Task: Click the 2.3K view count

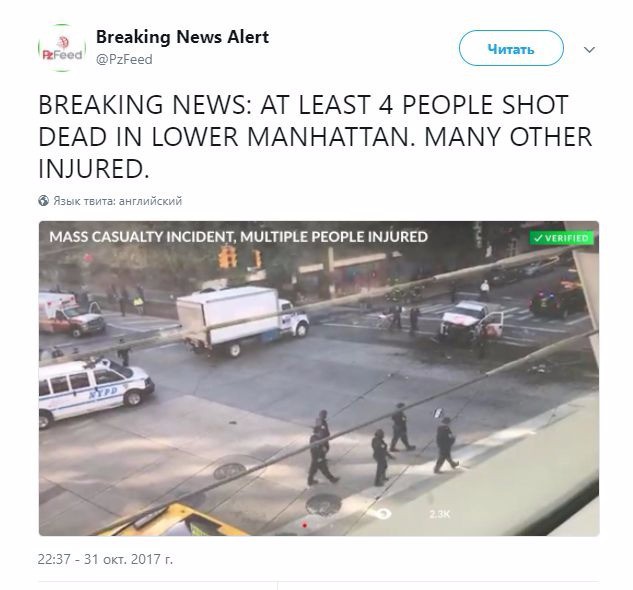Action: point(439,514)
